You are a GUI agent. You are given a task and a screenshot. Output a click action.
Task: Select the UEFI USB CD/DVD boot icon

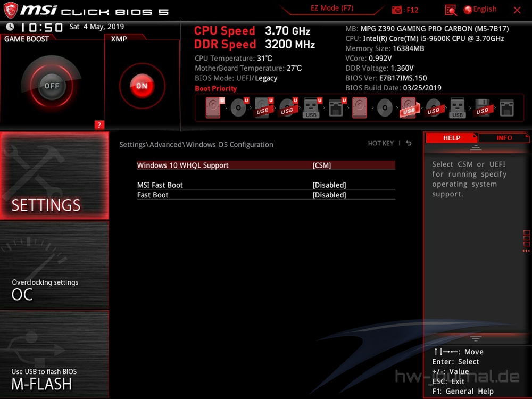(x=288, y=108)
